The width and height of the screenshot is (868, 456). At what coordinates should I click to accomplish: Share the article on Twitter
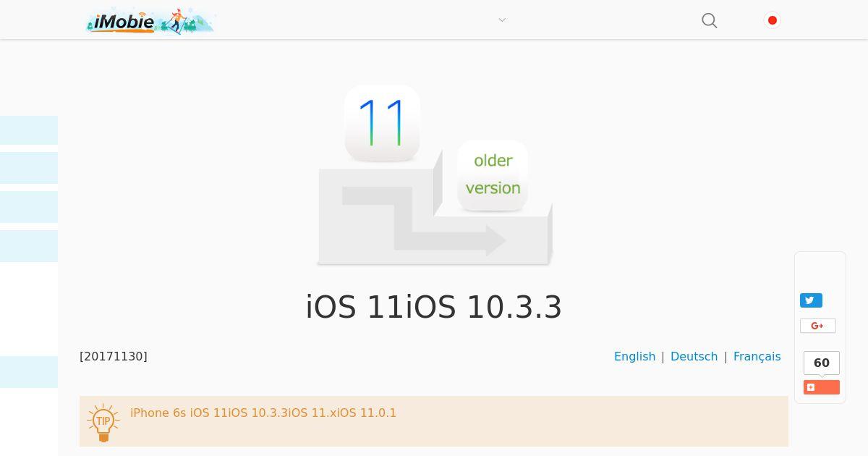811,300
